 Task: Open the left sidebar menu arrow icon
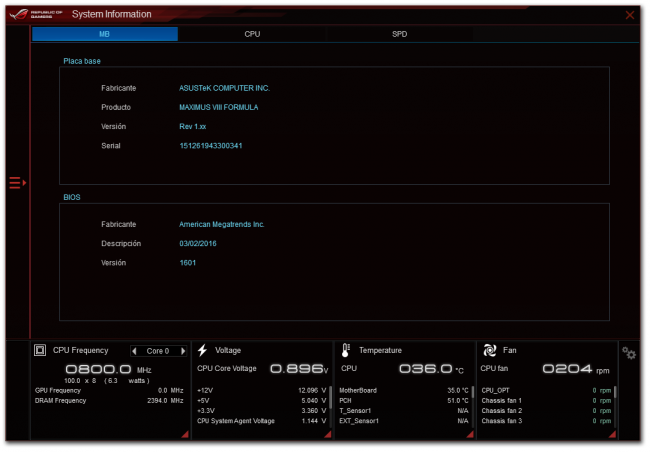click(17, 183)
